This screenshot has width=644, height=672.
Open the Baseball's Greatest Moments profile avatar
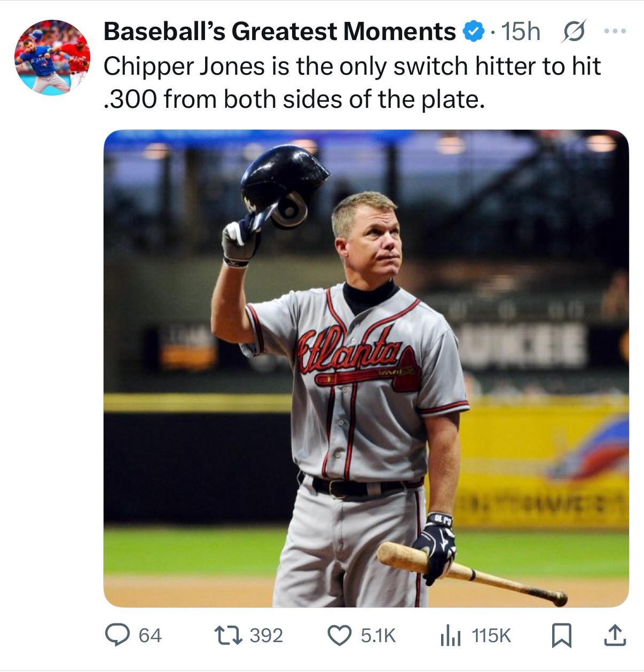click(52, 58)
